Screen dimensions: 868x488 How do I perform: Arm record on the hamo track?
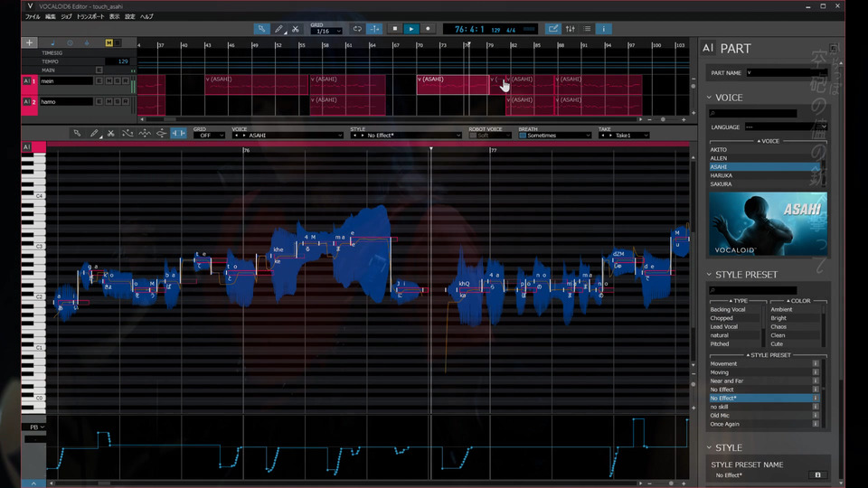point(126,102)
